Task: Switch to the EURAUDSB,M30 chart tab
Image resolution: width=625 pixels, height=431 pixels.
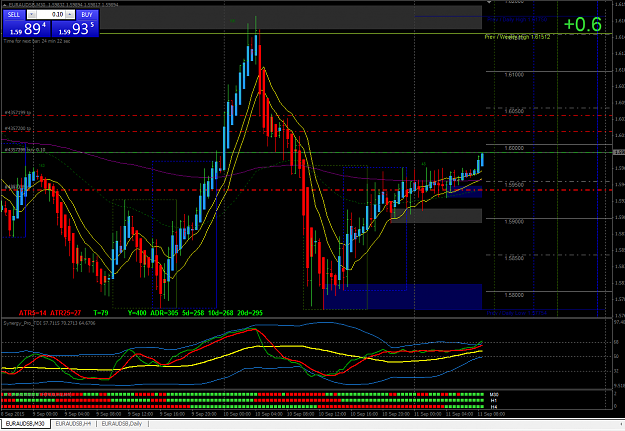Action: click(x=25, y=423)
